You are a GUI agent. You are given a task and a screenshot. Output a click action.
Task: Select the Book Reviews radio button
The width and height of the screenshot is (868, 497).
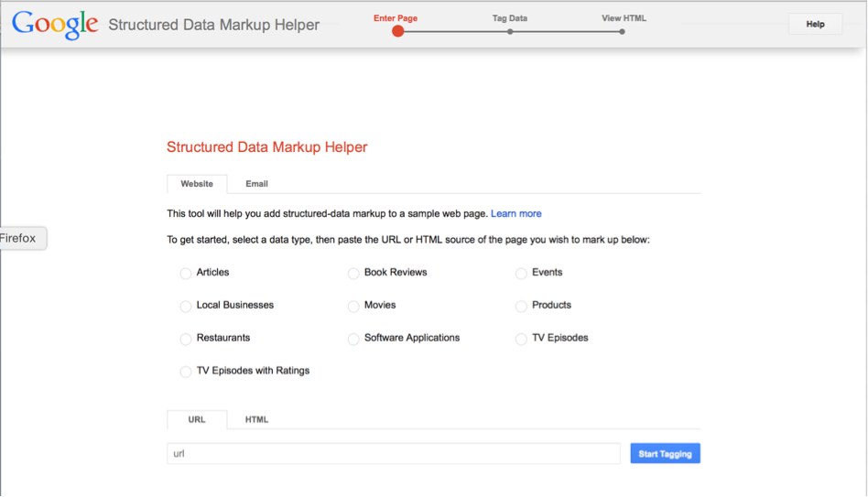pos(353,274)
